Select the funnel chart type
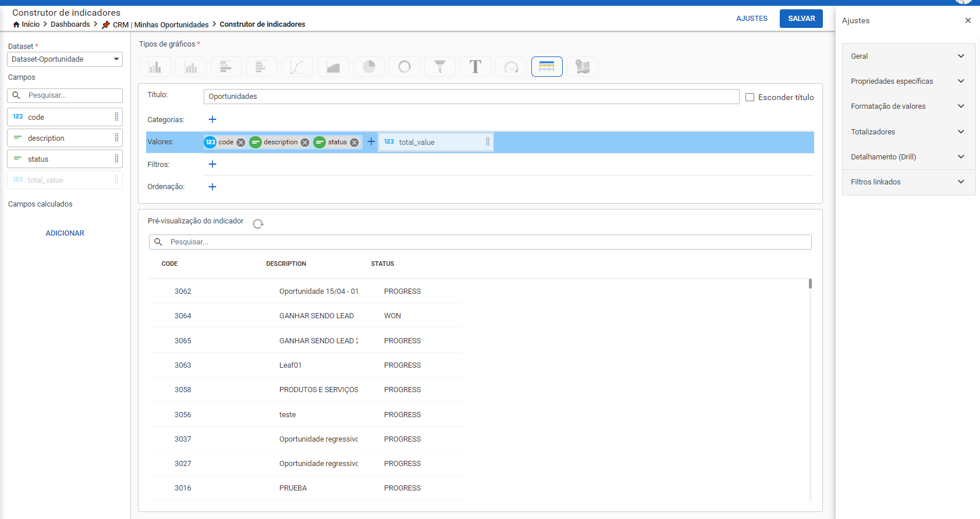Image resolution: width=980 pixels, height=519 pixels. pos(440,67)
